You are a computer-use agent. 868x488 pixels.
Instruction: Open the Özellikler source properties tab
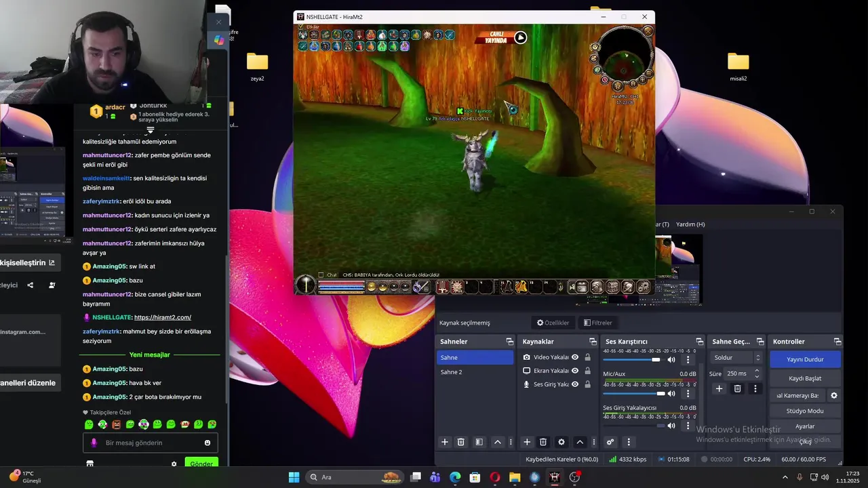pos(553,323)
